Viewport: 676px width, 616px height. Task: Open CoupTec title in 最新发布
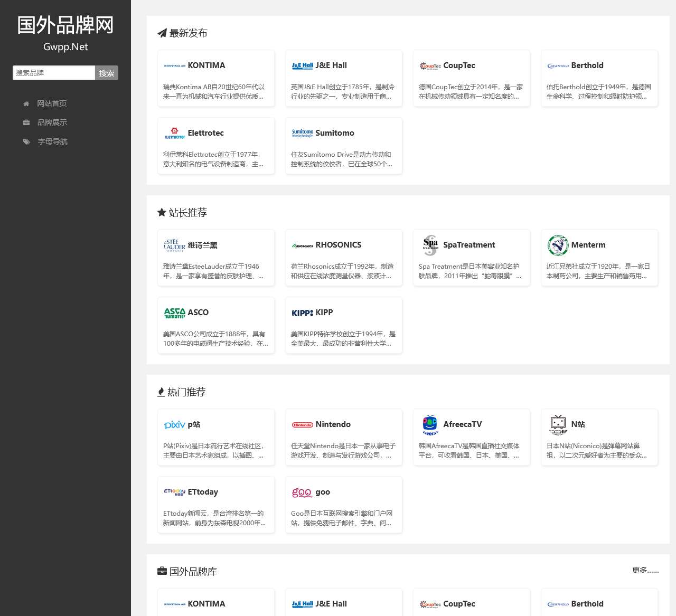(459, 65)
